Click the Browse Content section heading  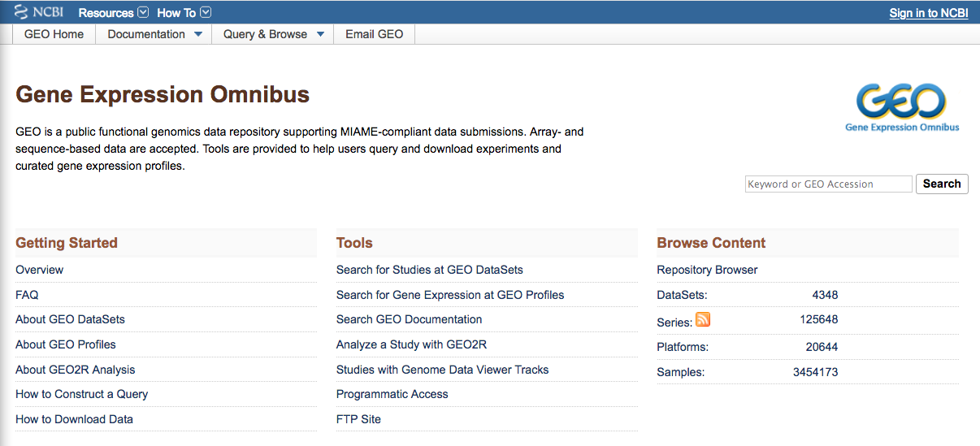[x=711, y=243]
